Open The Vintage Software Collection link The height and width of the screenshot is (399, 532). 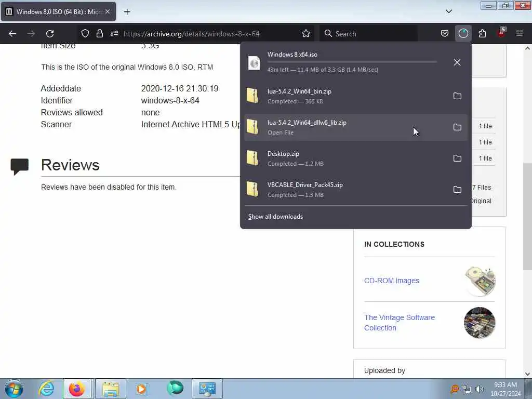point(400,323)
